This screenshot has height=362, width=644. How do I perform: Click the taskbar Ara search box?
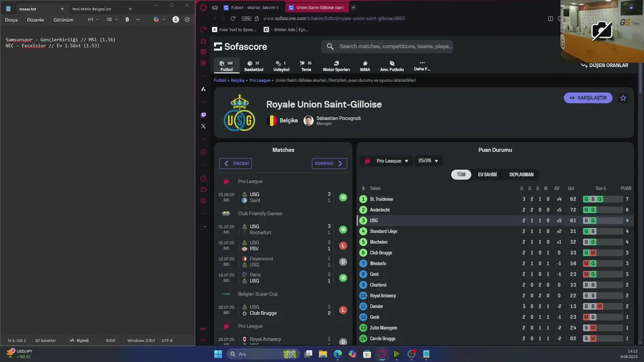click(263, 354)
